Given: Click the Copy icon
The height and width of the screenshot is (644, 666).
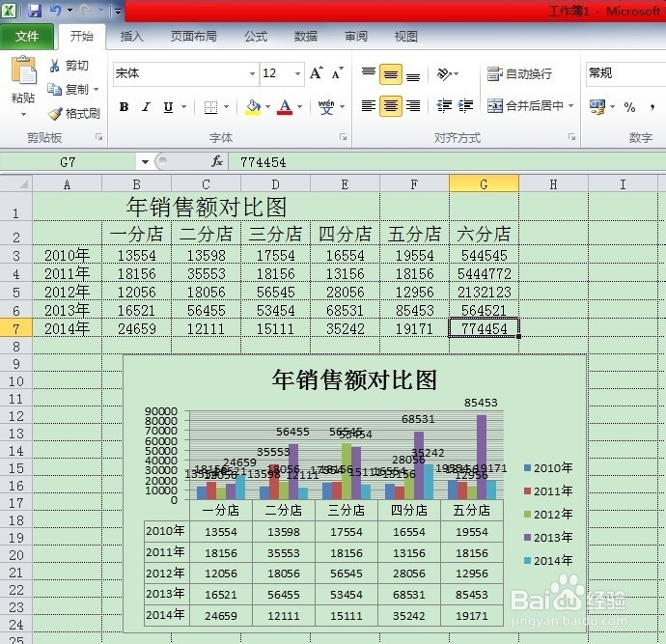Looking at the screenshot, I should point(54,89).
